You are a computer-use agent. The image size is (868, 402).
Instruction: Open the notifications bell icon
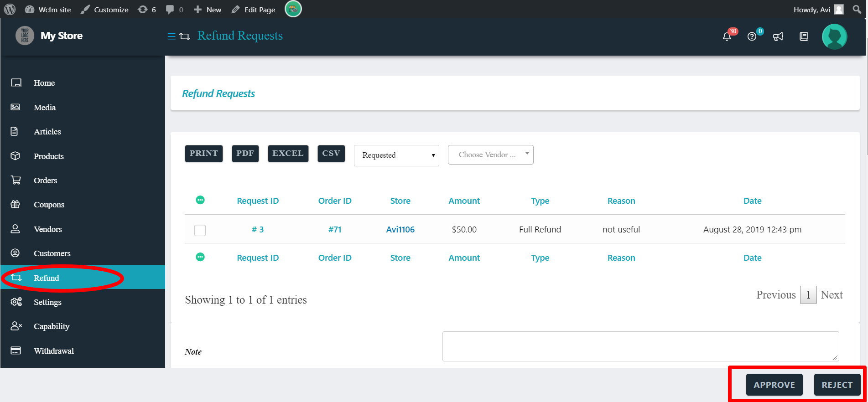(727, 36)
